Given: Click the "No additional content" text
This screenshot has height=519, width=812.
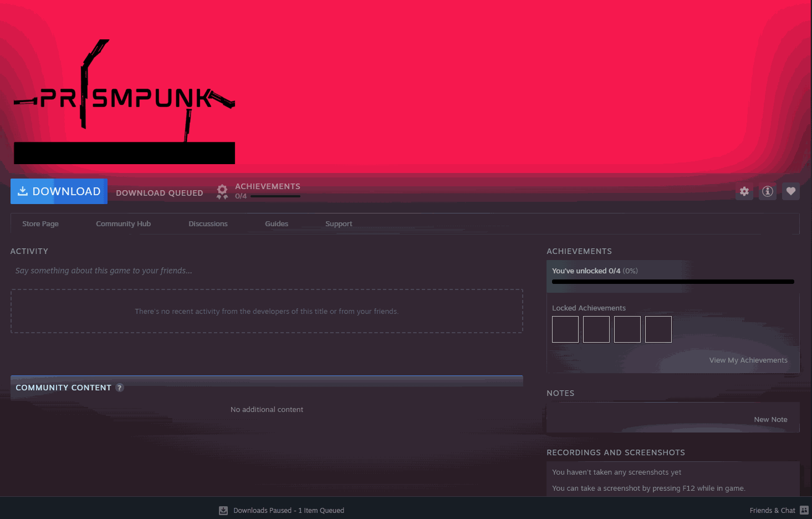Looking at the screenshot, I should [x=267, y=410].
